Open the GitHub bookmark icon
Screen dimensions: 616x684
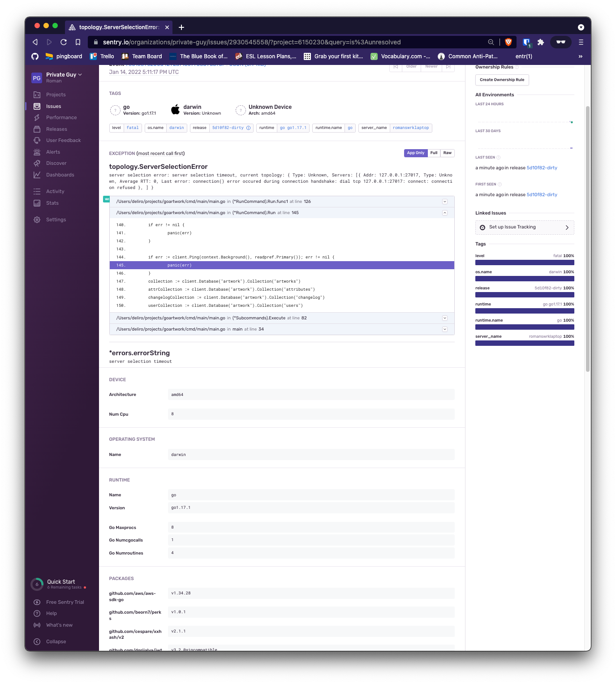pyautogui.click(x=35, y=56)
